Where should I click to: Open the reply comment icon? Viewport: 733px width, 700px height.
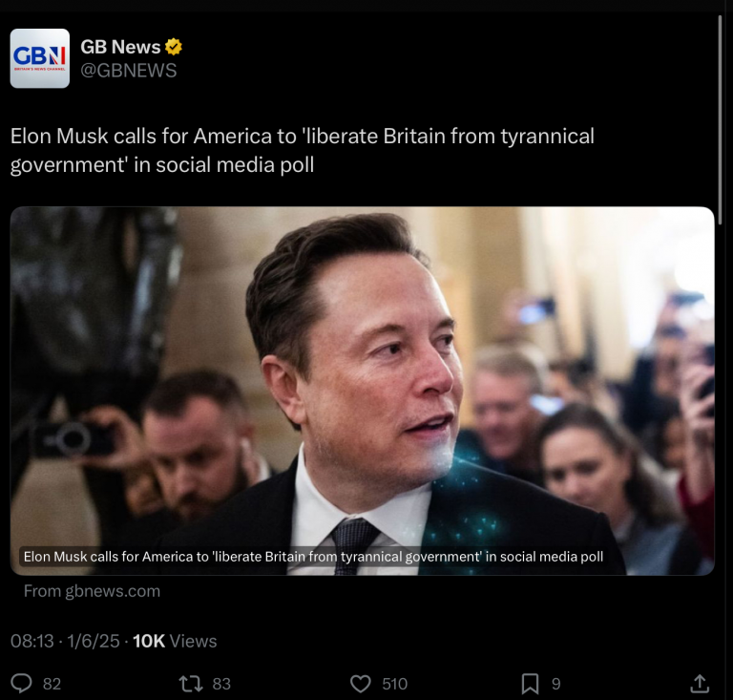click(x=22, y=683)
